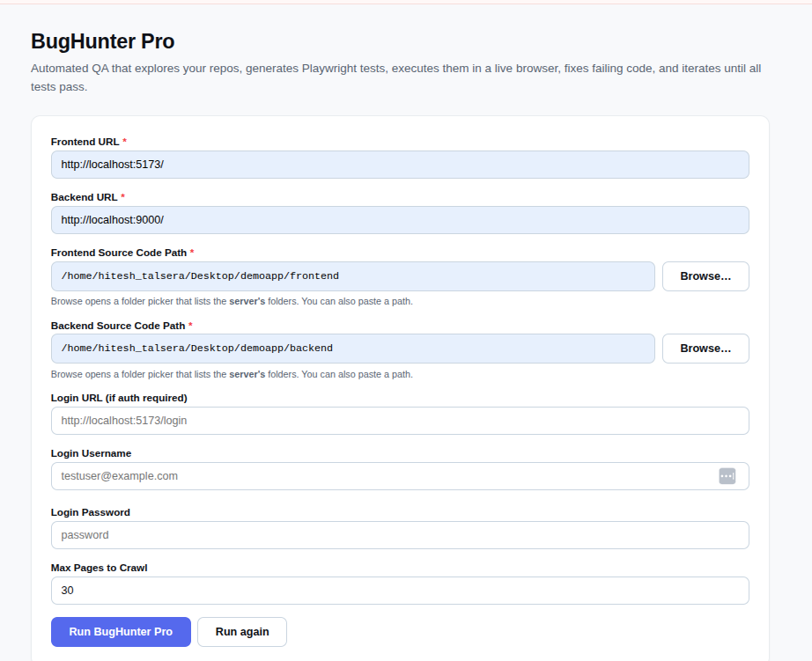This screenshot has height=661, width=812.
Task: Click the Max Pages to Crawl field
Action: point(400,591)
